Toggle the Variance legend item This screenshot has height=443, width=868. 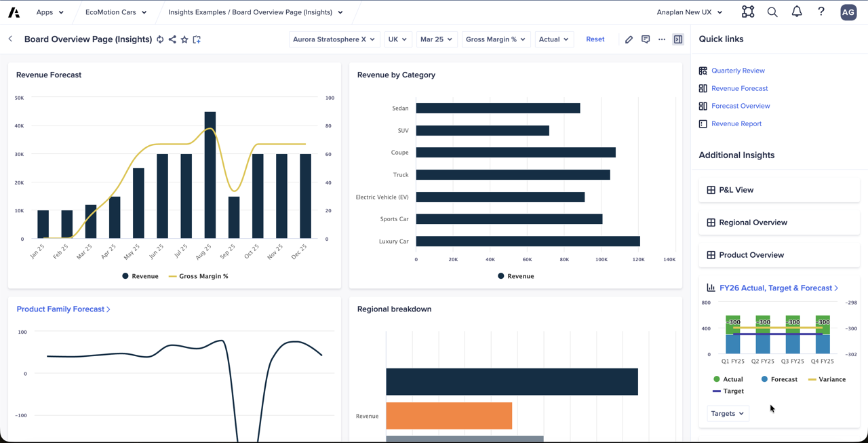click(x=827, y=379)
